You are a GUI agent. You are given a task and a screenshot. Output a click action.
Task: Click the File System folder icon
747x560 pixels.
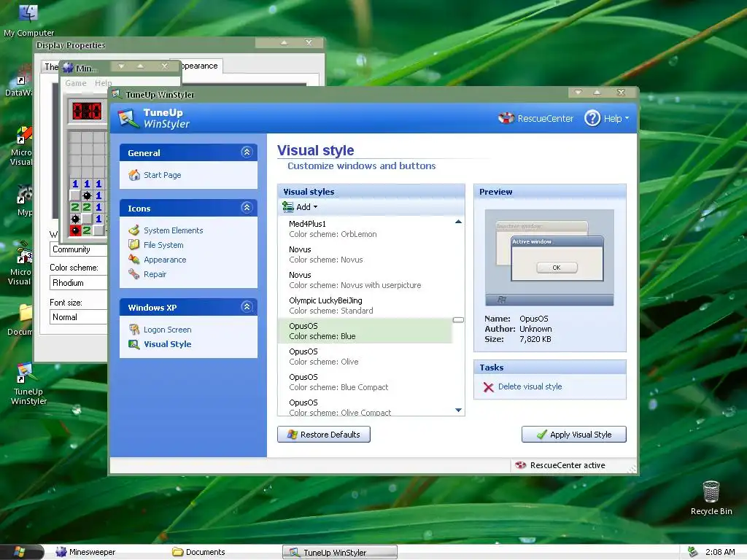click(x=134, y=245)
